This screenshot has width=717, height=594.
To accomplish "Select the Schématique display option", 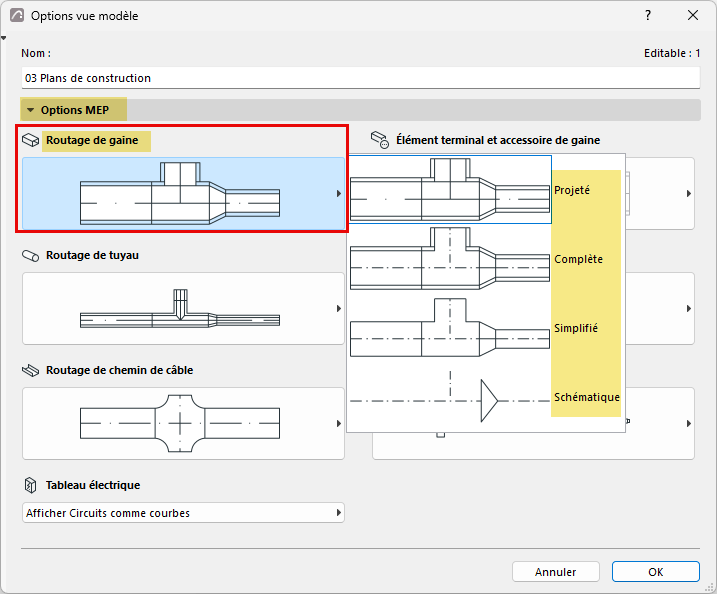I will [486, 397].
